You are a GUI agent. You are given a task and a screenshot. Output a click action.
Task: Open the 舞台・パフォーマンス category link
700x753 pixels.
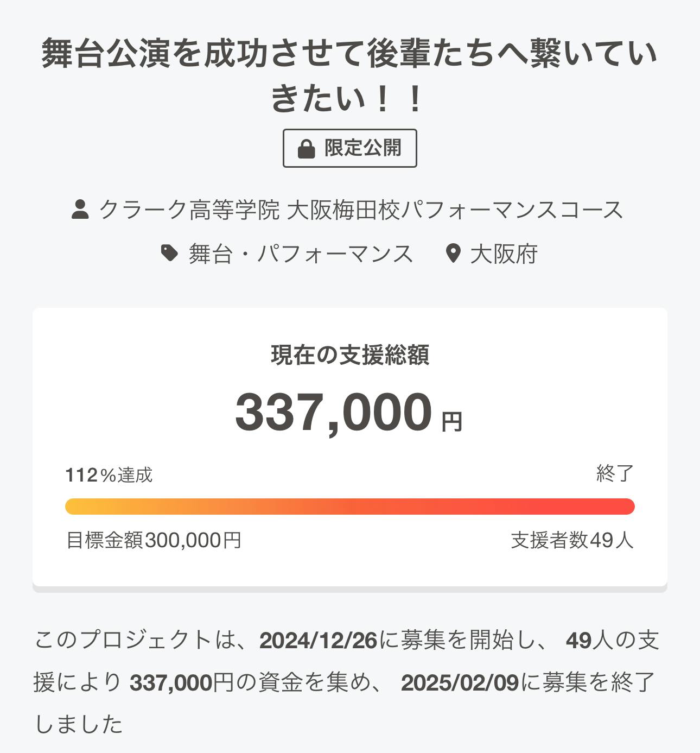point(301,254)
